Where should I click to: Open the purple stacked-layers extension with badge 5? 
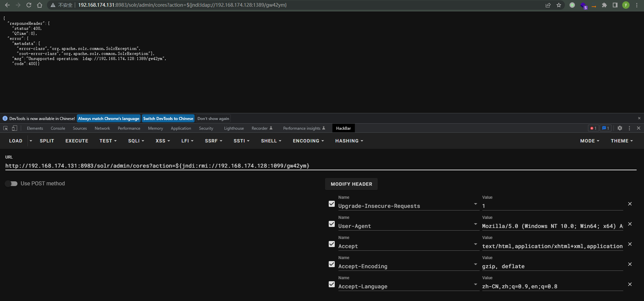click(x=583, y=5)
